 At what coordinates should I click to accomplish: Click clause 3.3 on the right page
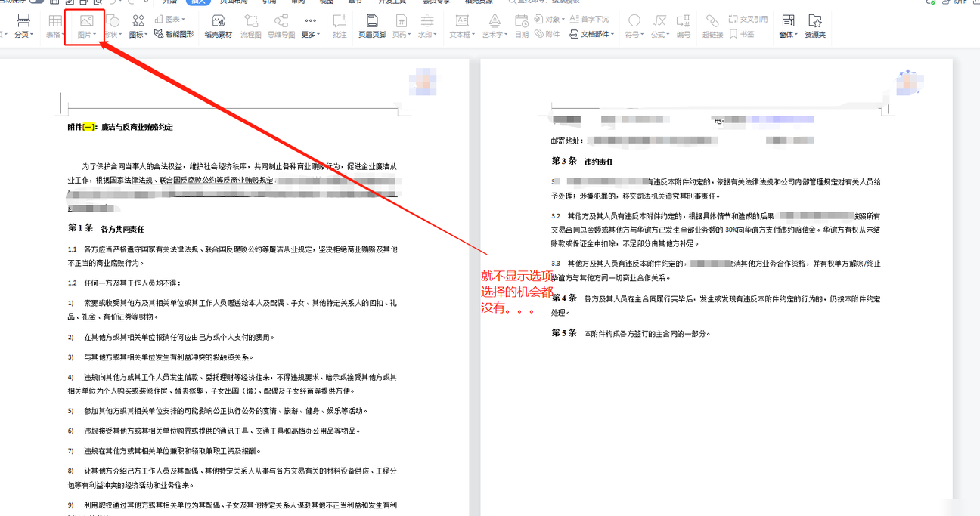715,271
